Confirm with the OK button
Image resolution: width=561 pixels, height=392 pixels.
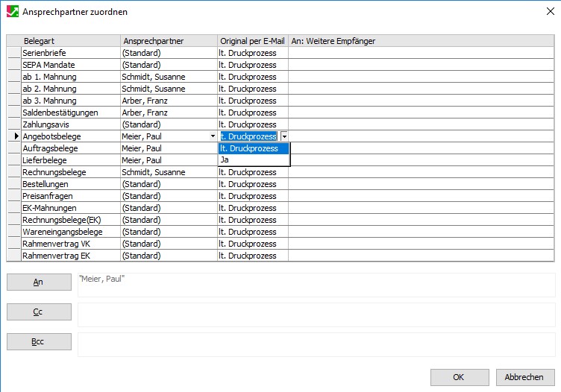tap(460, 377)
